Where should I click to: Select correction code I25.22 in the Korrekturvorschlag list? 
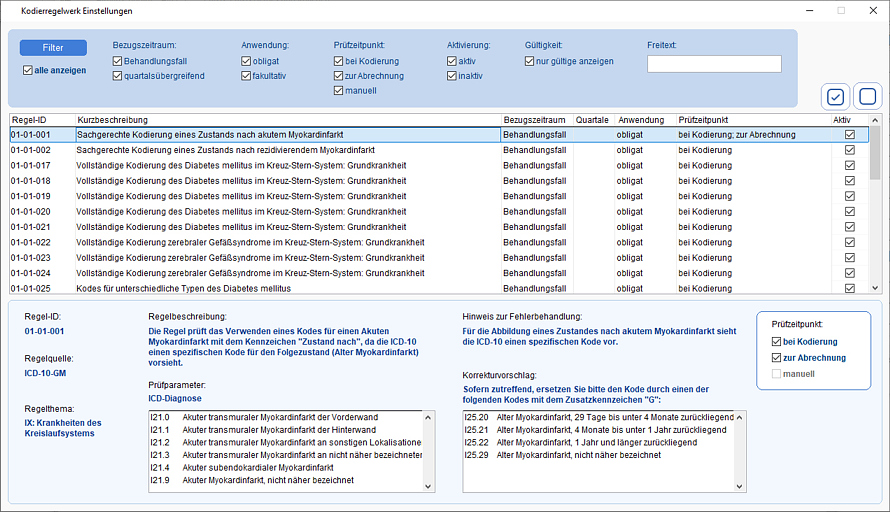(599, 442)
